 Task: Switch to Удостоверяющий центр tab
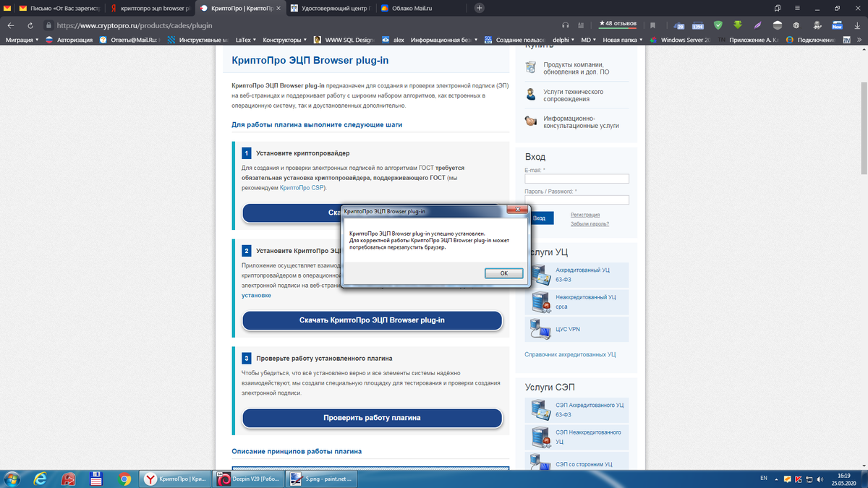pos(329,8)
